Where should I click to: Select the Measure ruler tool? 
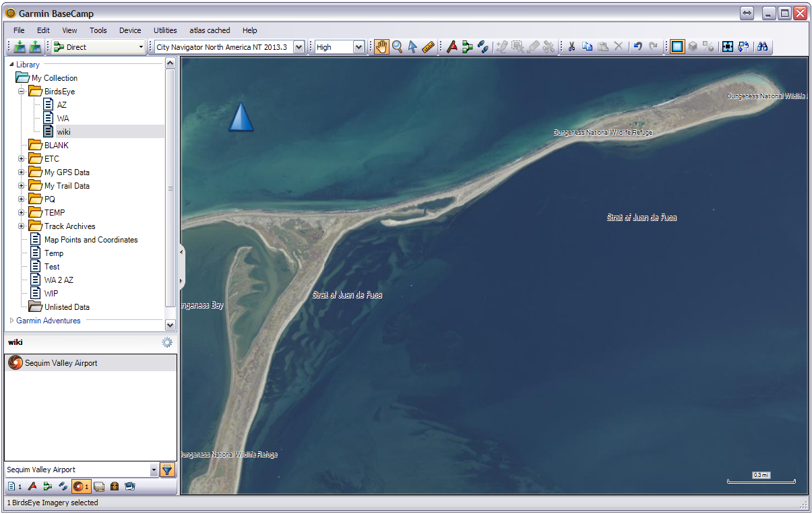(428, 47)
